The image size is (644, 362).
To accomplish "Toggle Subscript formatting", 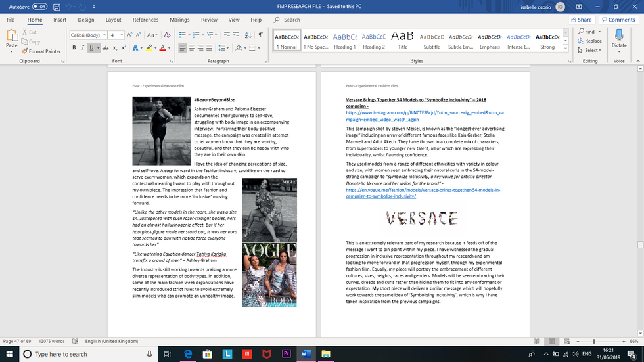I will [114, 47].
